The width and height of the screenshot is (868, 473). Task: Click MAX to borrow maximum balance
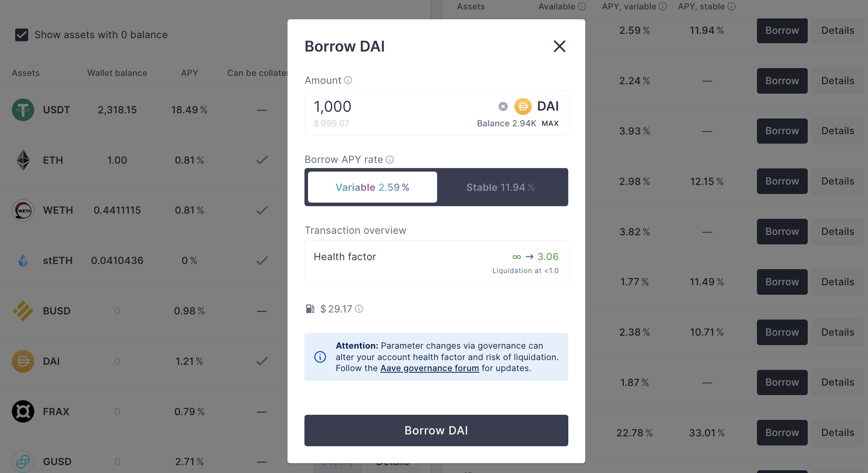(550, 123)
